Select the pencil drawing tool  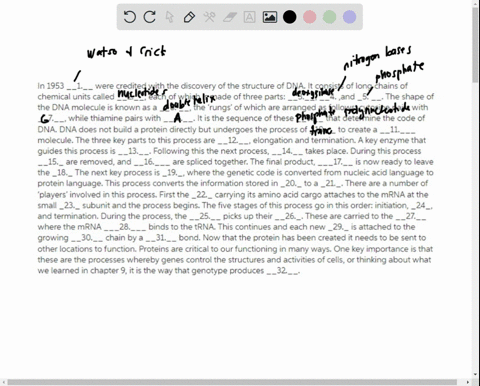click(189, 17)
